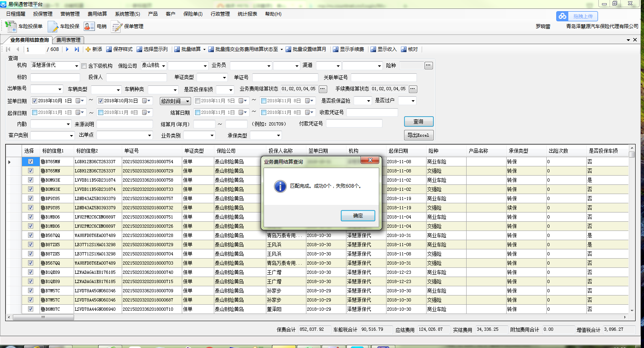Enable the 起保日期 start date checkbox
Screen dimensions: 644x348
click(x=34, y=113)
